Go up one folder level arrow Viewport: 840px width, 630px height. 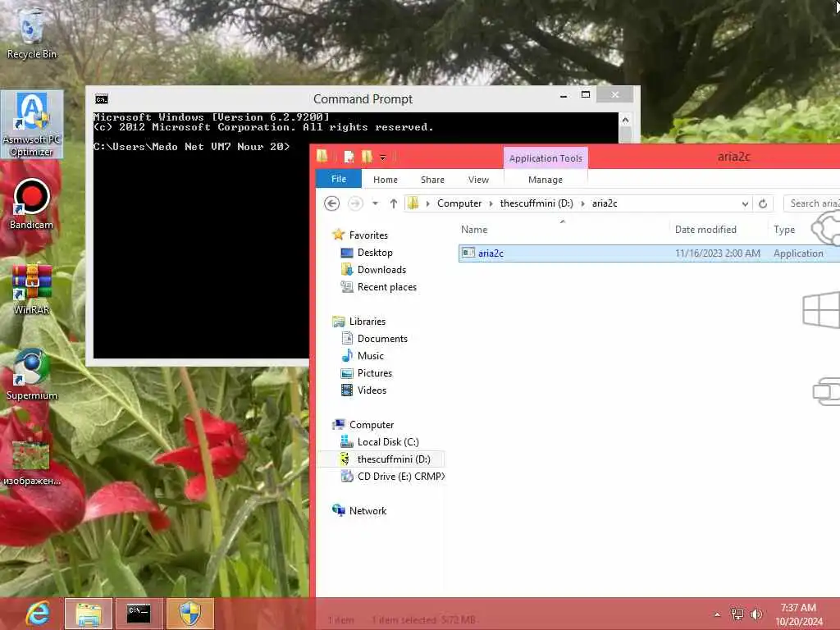pyautogui.click(x=393, y=203)
